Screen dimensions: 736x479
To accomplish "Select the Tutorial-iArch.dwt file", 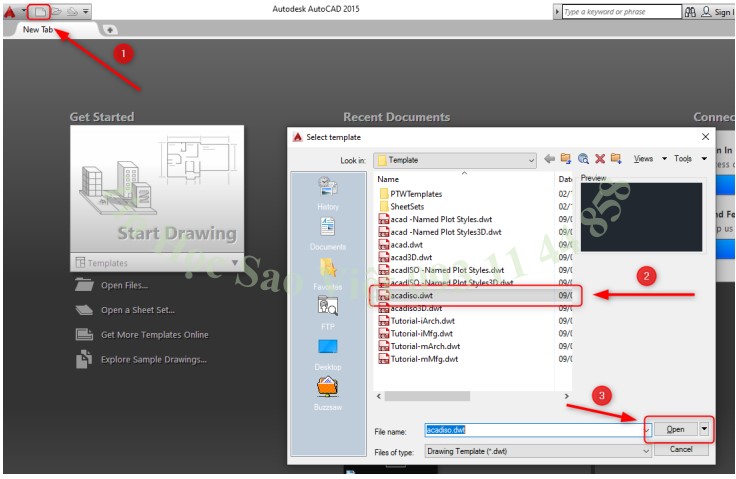I will [x=422, y=321].
